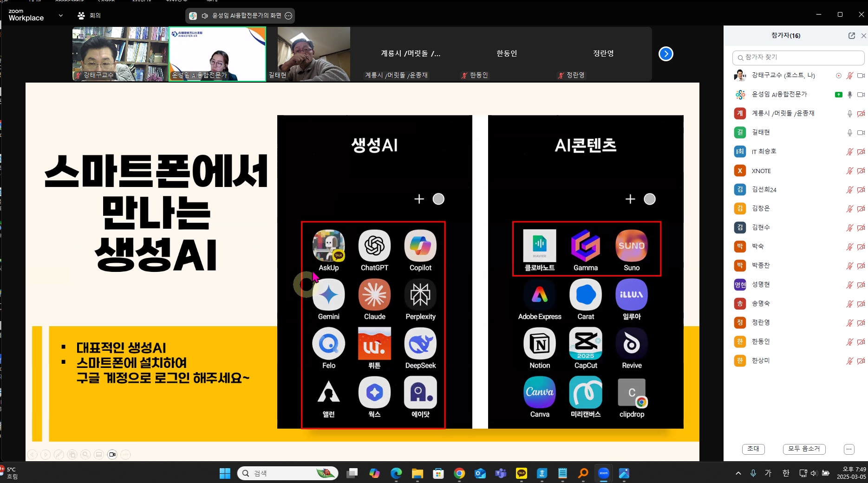Click the Felo app icon on slide
868x483 pixels.
[329, 344]
